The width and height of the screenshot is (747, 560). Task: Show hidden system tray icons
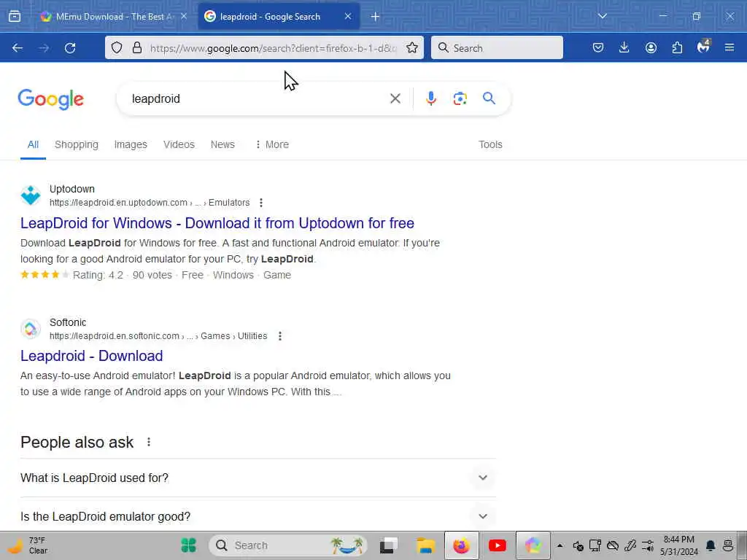click(560, 545)
